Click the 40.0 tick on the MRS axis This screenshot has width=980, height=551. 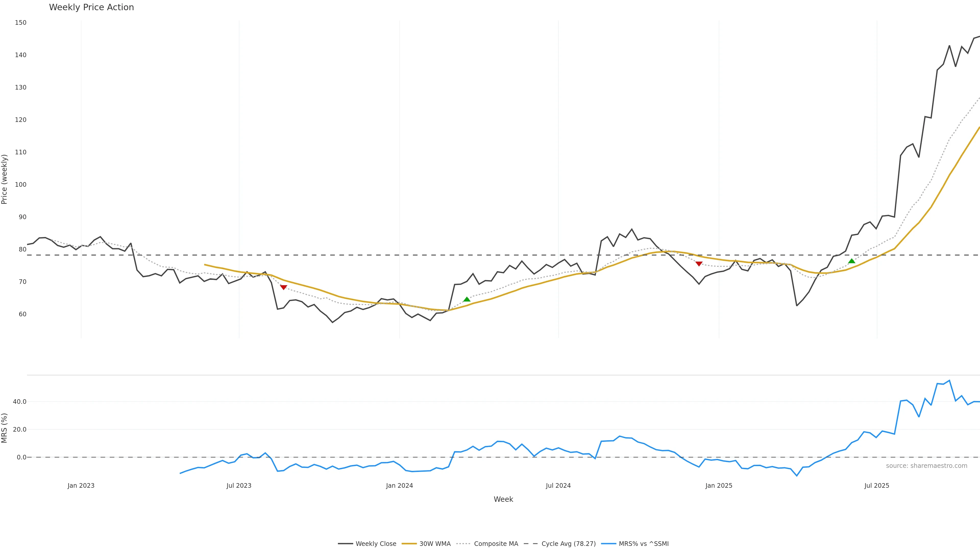(20, 402)
